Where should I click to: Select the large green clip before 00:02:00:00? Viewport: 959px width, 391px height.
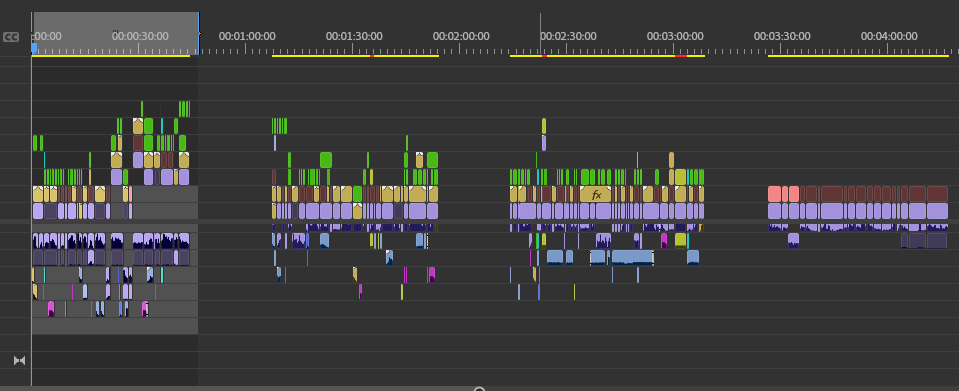[432, 160]
